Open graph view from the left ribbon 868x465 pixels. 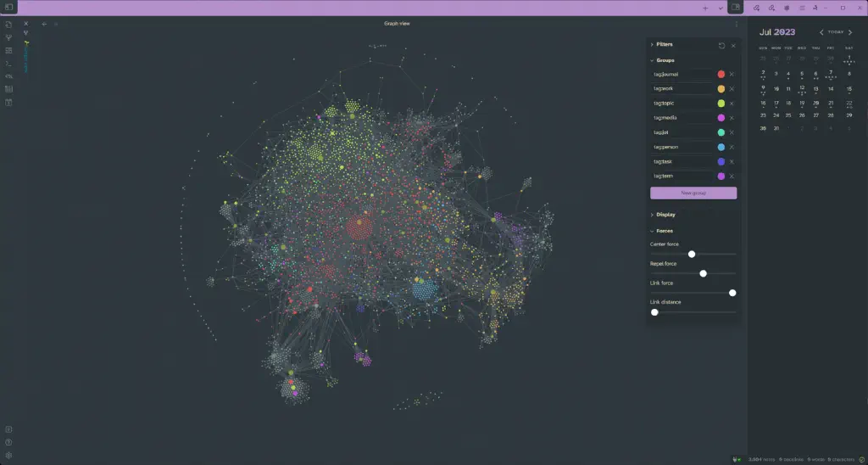tap(8, 37)
